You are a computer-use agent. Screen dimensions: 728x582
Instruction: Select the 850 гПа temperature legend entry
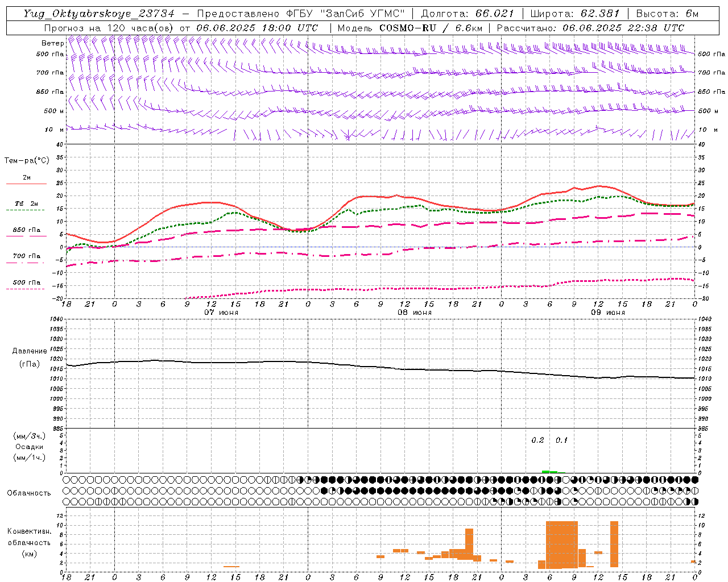[x=27, y=230]
